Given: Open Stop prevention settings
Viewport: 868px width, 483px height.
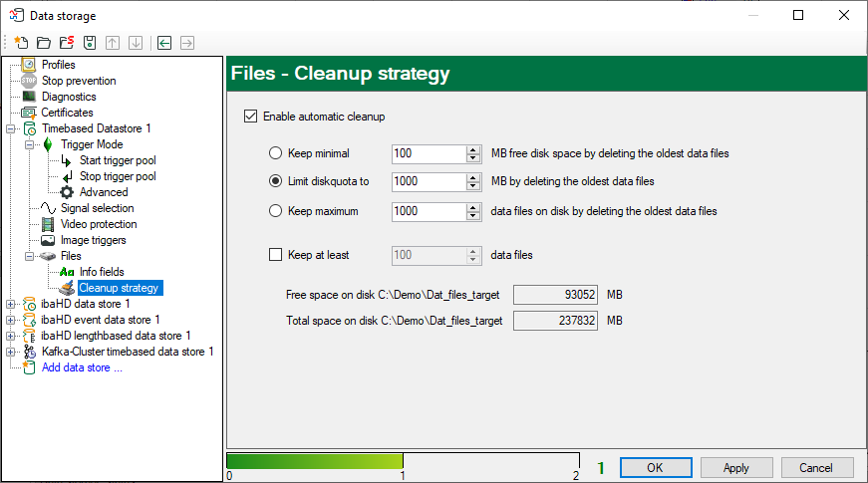Looking at the screenshot, I should [x=79, y=81].
